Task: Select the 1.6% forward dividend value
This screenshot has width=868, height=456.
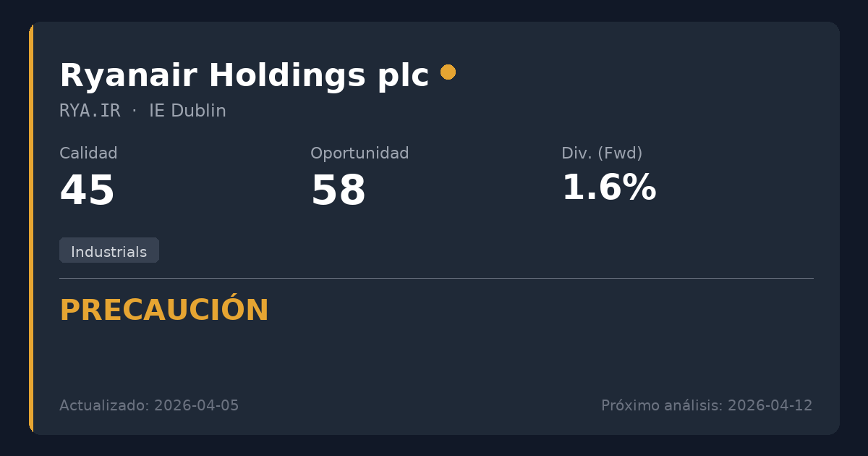Action: pos(608,188)
